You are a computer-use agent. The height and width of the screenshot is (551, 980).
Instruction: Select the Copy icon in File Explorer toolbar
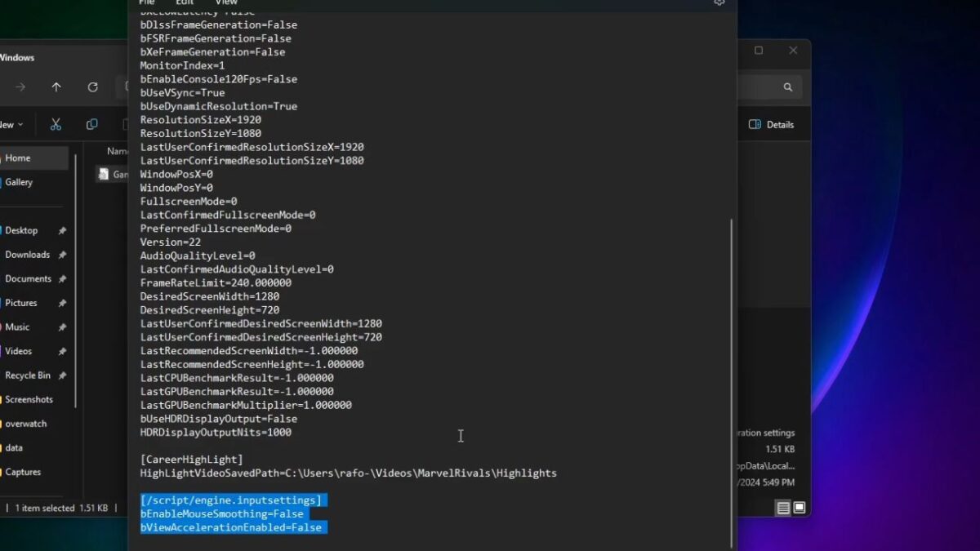91,123
